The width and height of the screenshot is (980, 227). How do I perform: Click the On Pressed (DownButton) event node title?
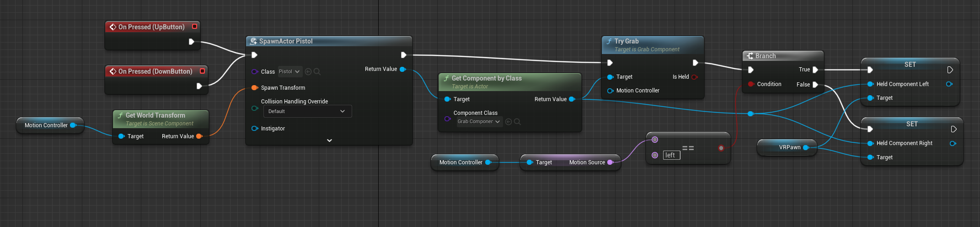tap(155, 71)
